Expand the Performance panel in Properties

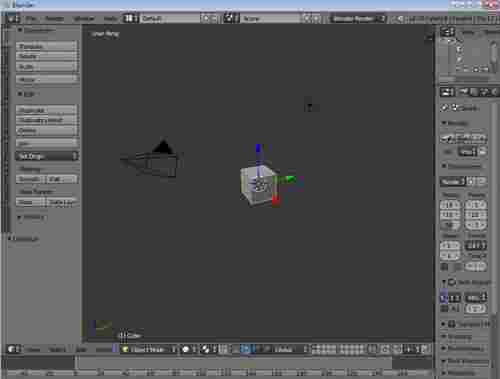[444, 349]
